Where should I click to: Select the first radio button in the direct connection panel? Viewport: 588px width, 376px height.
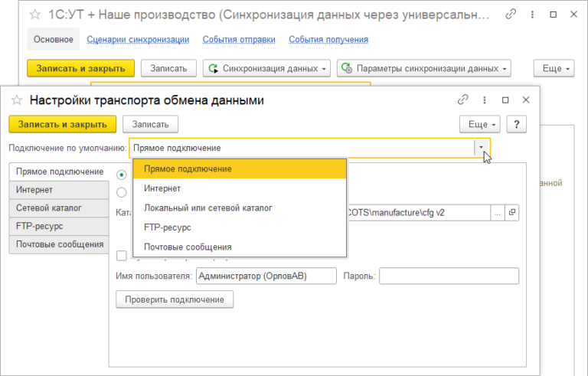click(122, 175)
